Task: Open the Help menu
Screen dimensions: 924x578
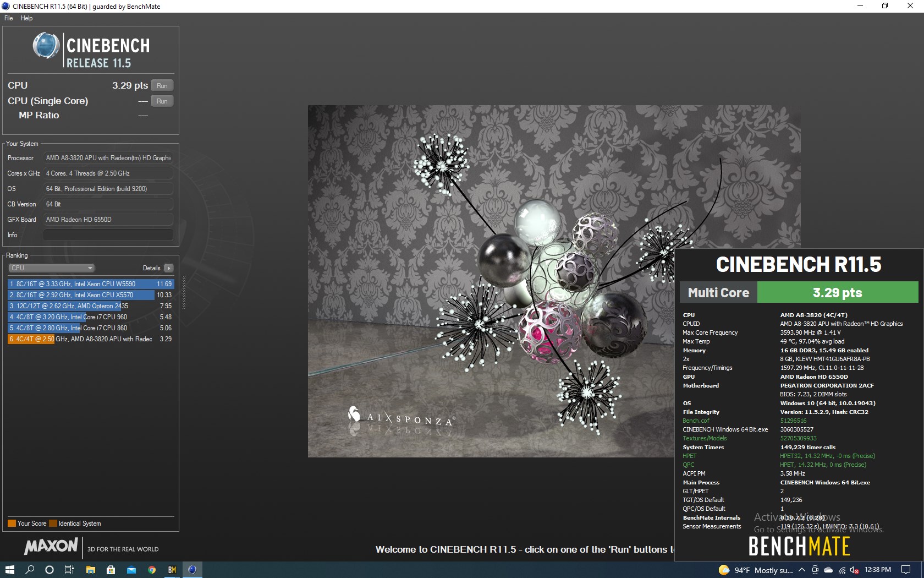Action: tap(26, 18)
